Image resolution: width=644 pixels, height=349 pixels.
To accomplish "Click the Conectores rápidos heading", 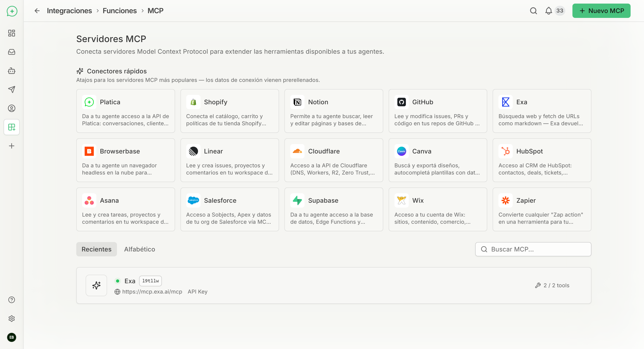I will (117, 71).
